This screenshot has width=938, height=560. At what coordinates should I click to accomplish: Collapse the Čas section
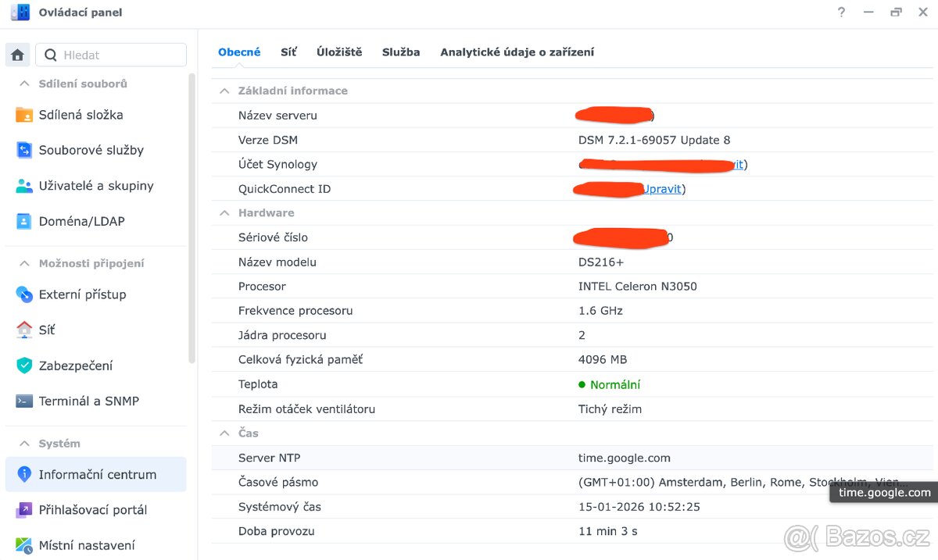click(x=224, y=433)
